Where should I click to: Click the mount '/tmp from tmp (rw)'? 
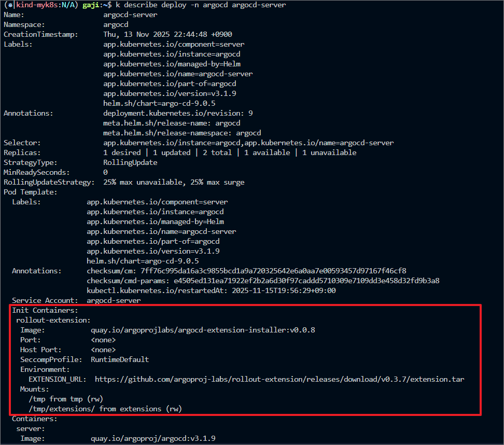66,399
